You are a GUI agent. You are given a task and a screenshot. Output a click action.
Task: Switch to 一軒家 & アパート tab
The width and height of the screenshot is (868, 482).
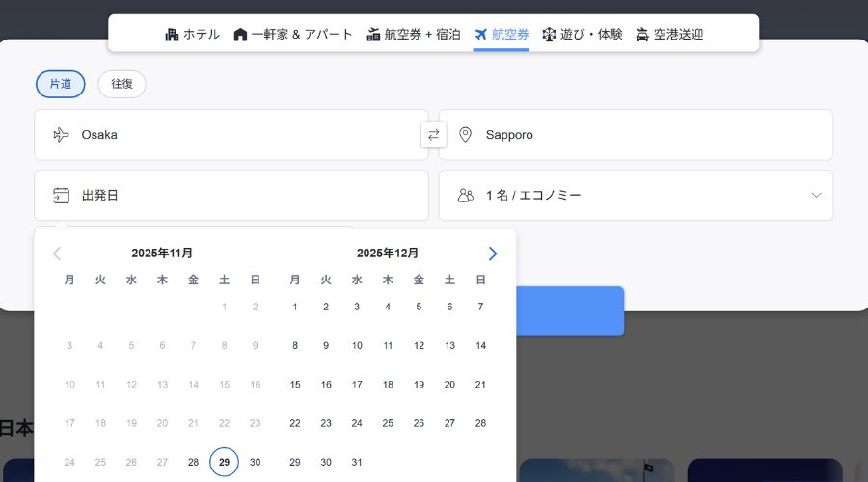click(293, 35)
